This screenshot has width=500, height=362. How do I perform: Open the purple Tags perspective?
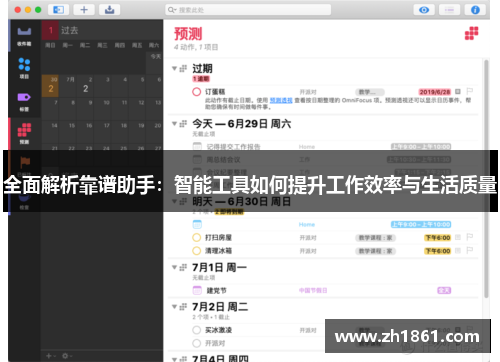24,101
